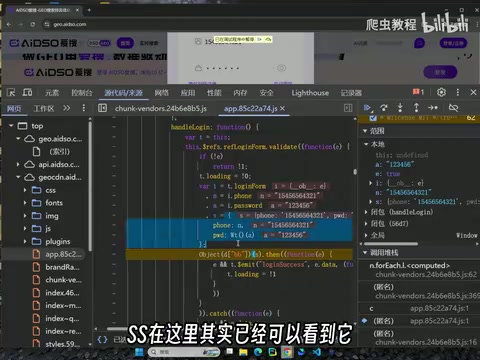This screenshot has width=480, height=360.
Task: Open DevTools settings gear
Action: click(x=441, y=92)
